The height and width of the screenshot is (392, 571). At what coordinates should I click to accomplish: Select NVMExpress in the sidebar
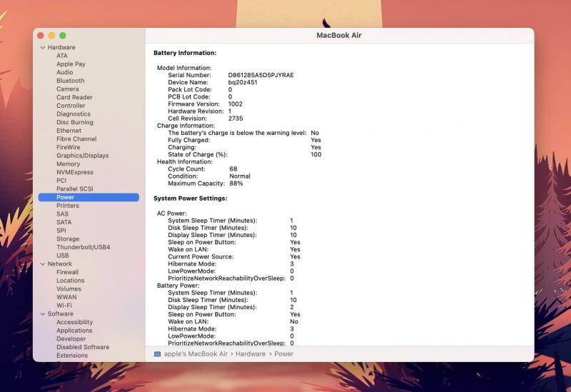coord(75,172)
